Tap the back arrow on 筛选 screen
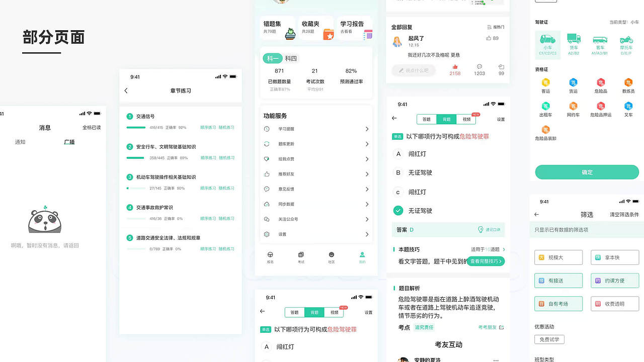This screenshot has height=362, width=644. point(536,214)
